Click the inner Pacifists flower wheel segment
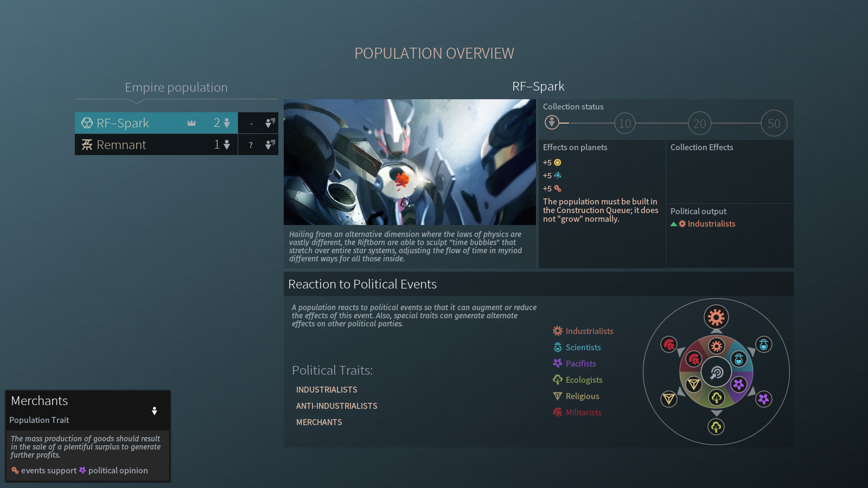Screen dimensions: 868x488 (738, 384)
